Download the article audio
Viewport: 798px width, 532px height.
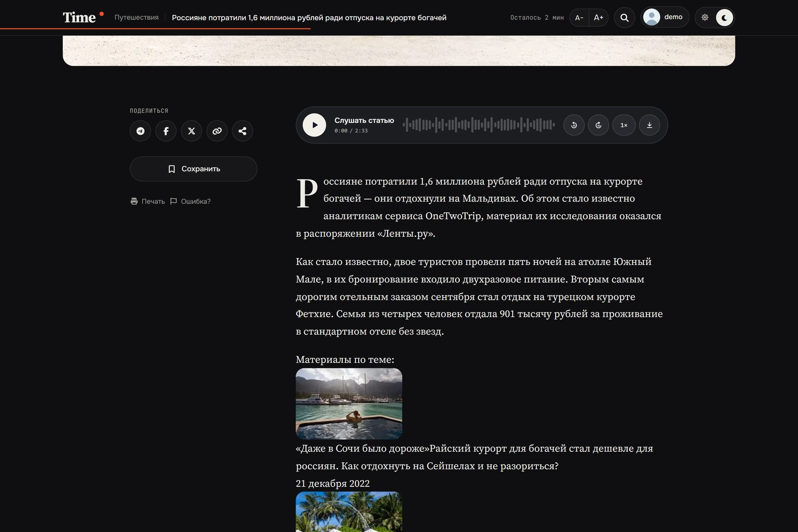(x=649, y=125)
